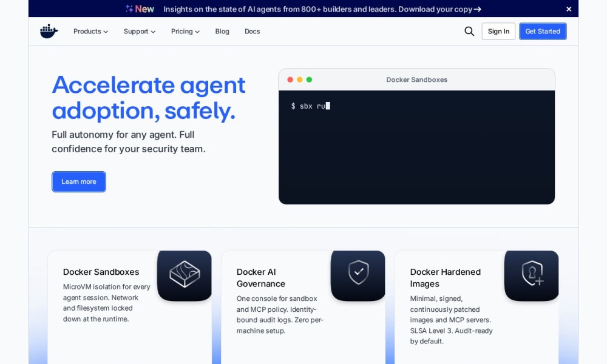Click the Docker whale logo
Viewport: 607px width, 364px height.
coord(49,32)
